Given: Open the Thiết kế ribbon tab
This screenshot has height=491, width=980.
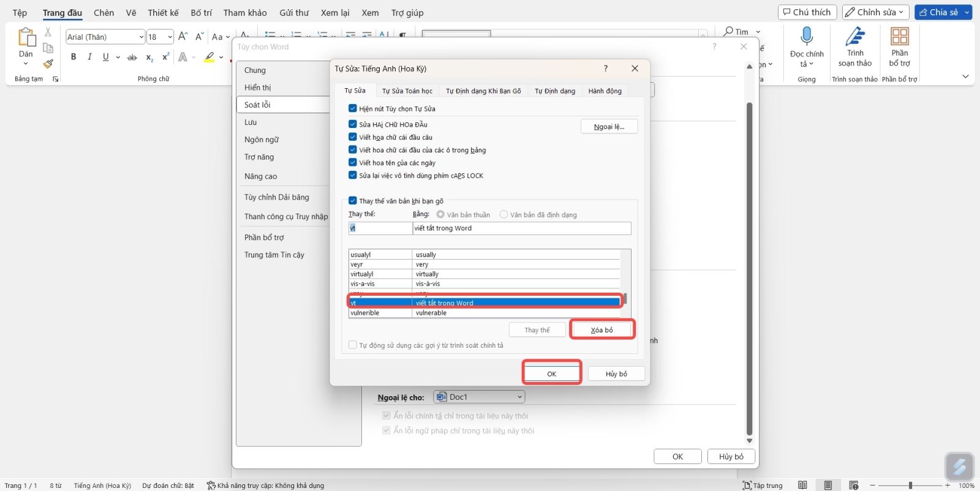Looking at the screenshot, I should [163, 13].
